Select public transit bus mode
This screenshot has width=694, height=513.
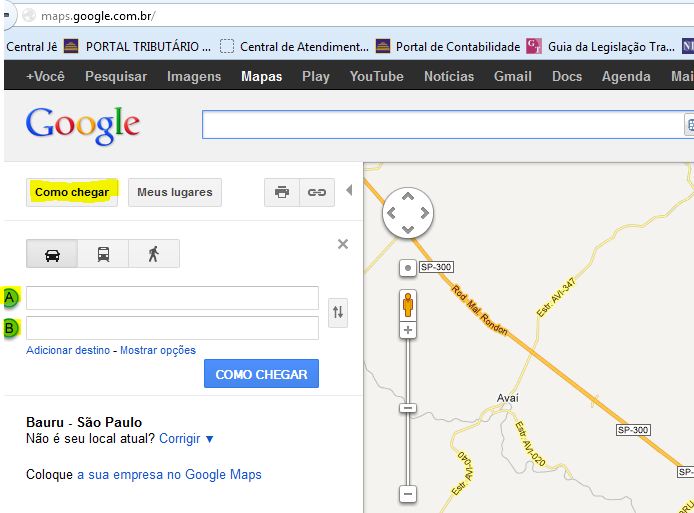click(103, 254)
